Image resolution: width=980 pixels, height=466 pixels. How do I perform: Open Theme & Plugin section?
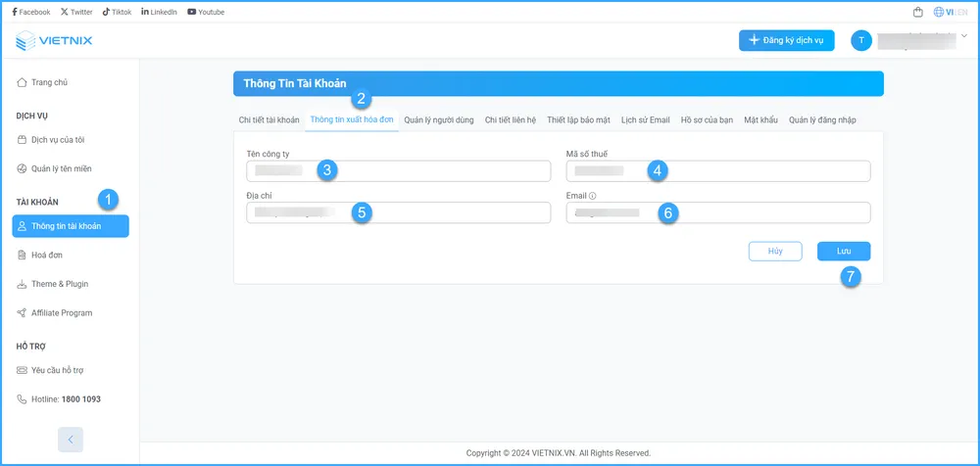click(59, 284)
